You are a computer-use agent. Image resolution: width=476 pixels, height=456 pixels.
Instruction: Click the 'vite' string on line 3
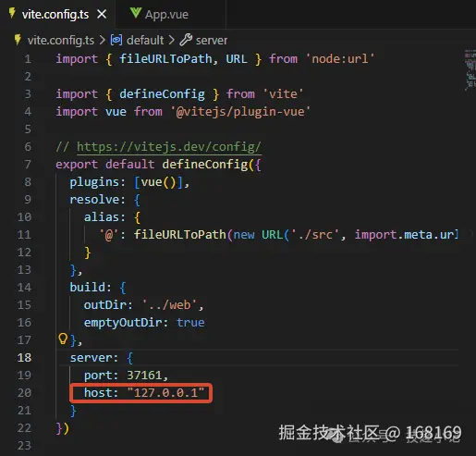[283, 93]
